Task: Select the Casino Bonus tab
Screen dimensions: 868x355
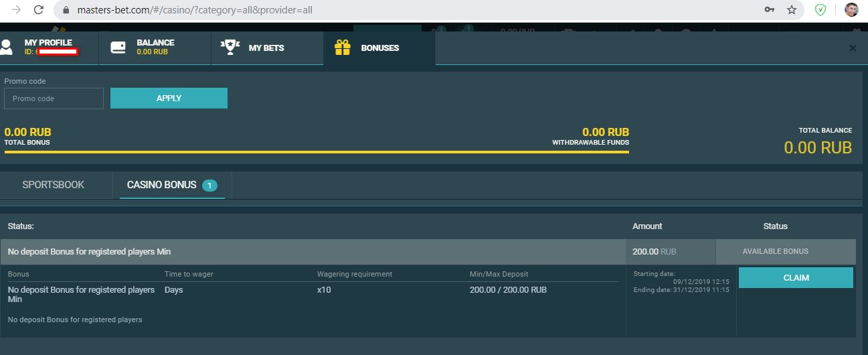Action: pos(162,185)
